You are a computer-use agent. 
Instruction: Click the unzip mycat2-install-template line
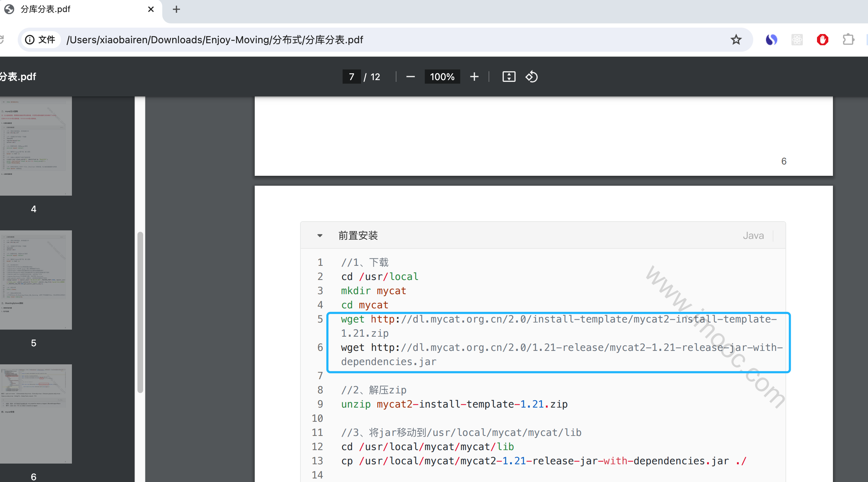coord(454,404)
